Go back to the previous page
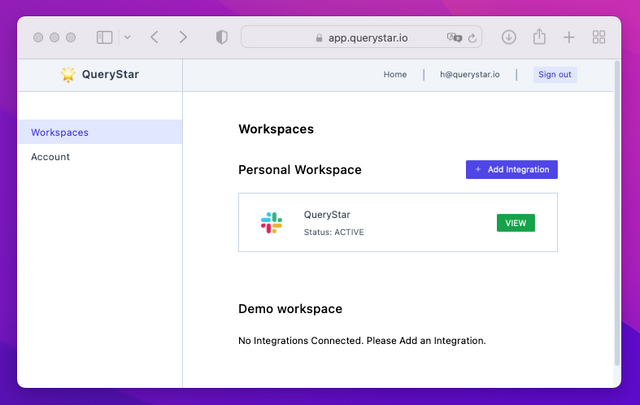The image size is (640, 405). tap(154, 37)
